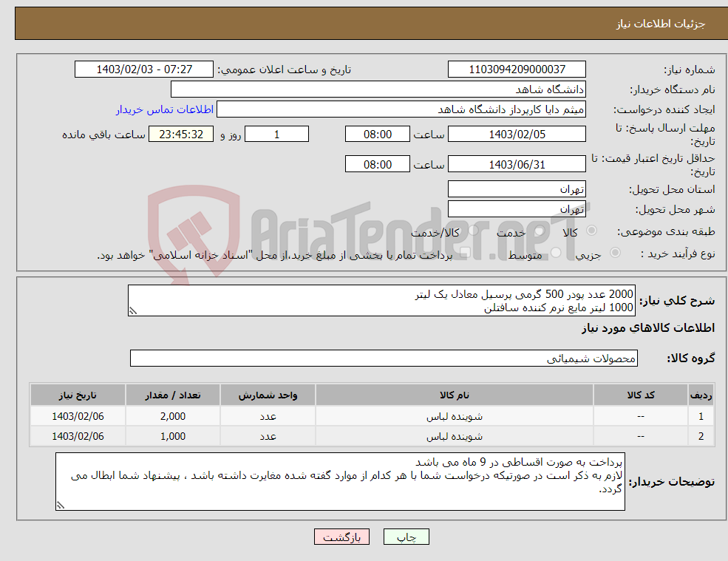Click the response deadline date 1403/02/05

(x=517, y=135)
